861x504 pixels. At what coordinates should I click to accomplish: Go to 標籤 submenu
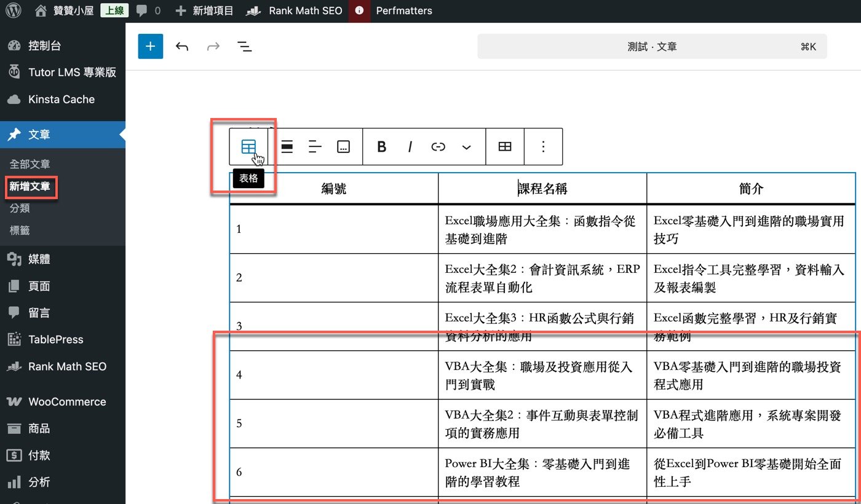(x=20, y=230)
